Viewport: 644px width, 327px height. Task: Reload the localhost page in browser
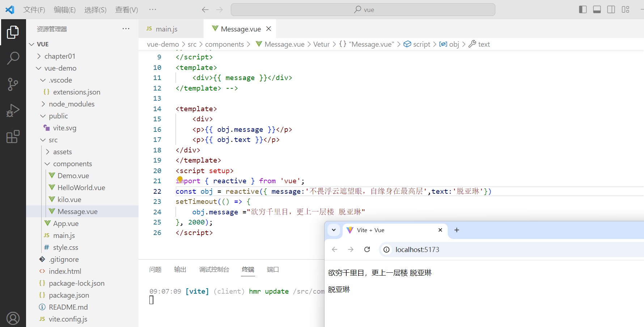(367, 250)
